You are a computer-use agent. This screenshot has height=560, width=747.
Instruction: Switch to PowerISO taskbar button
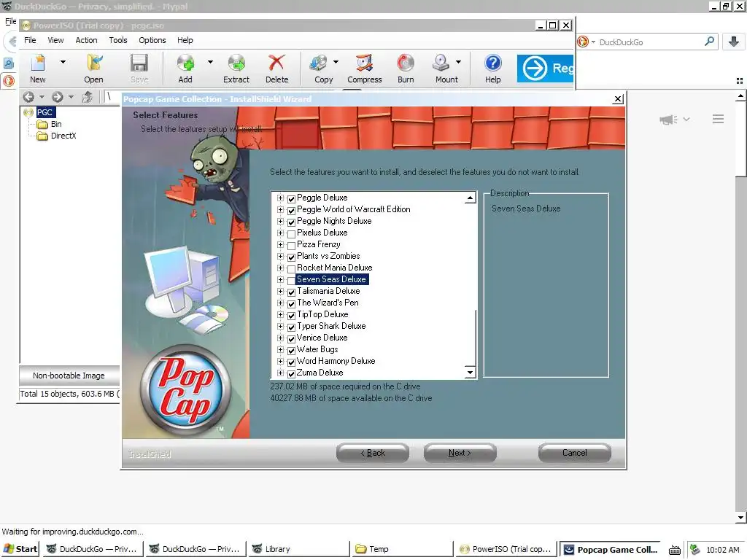[x=505, y=549]
